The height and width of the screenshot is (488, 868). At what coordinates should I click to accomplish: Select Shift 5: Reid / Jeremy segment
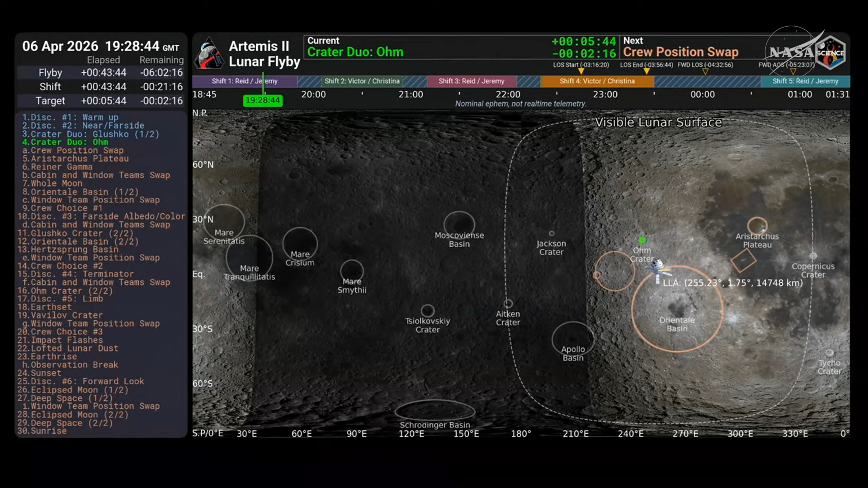point(805,81)
